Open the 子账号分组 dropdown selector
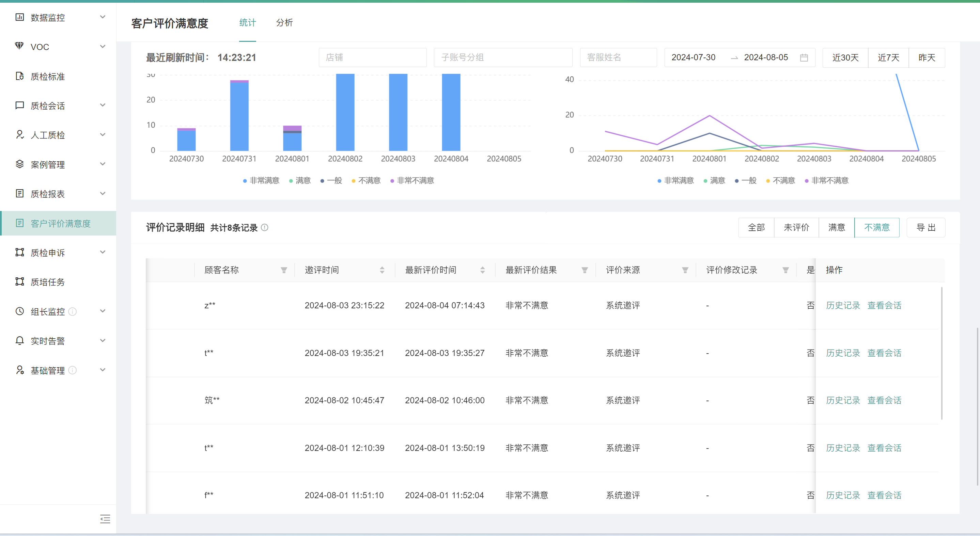 point(503,58)
